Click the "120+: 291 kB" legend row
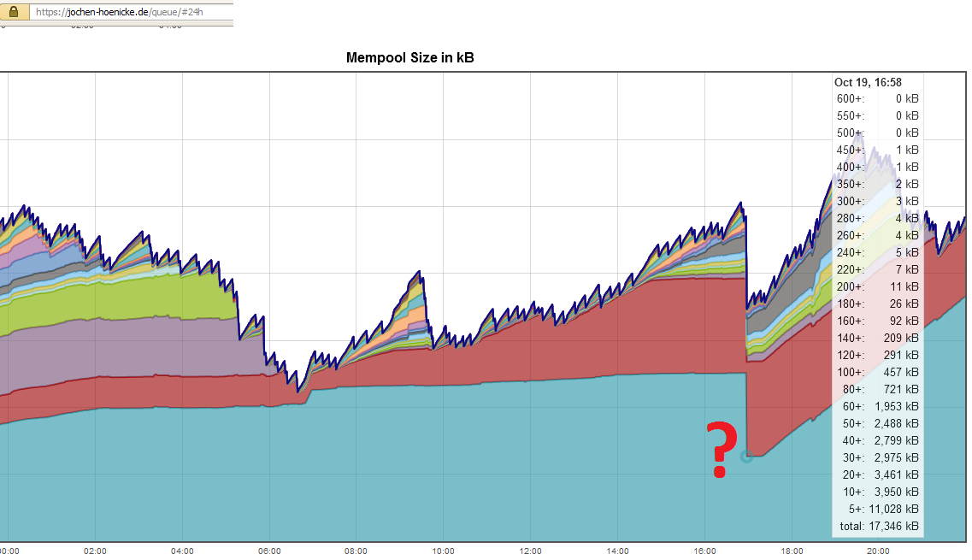 877,356
